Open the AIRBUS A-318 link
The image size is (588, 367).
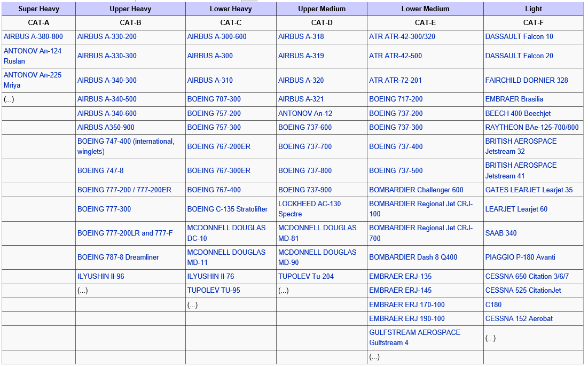coord(301,37)
